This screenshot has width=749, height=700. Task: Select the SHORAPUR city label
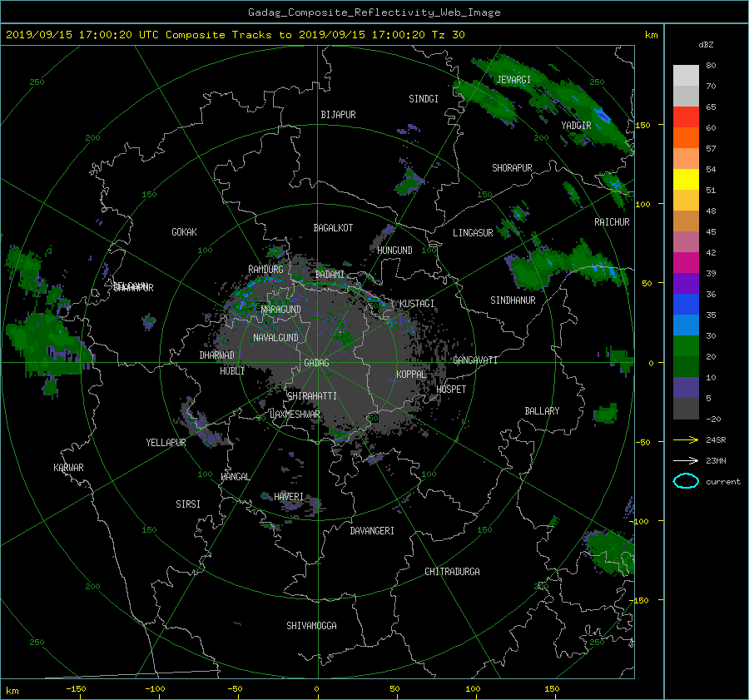point(512,168)
